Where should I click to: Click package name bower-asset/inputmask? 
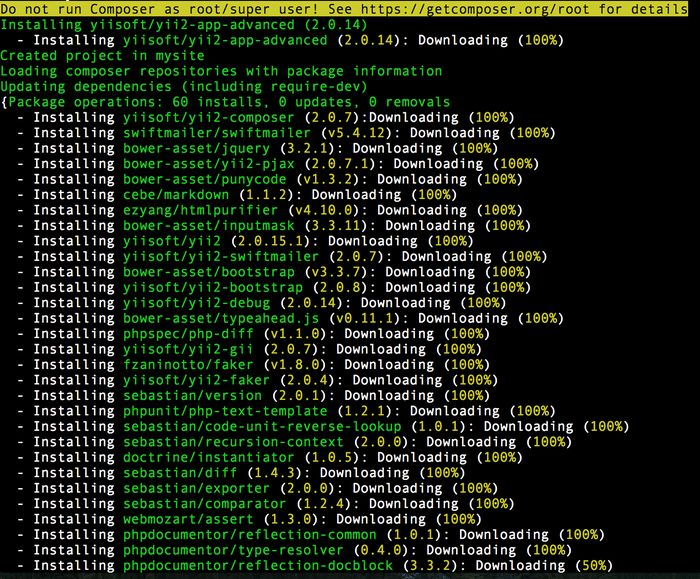point(208,226)
